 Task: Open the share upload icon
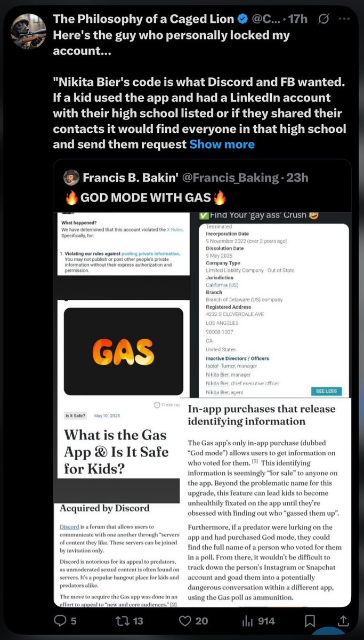tap(344, 621)
